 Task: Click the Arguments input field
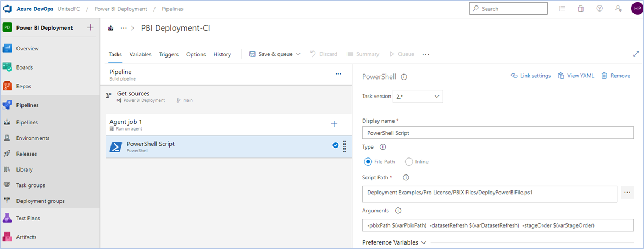[x=498, y=225]
